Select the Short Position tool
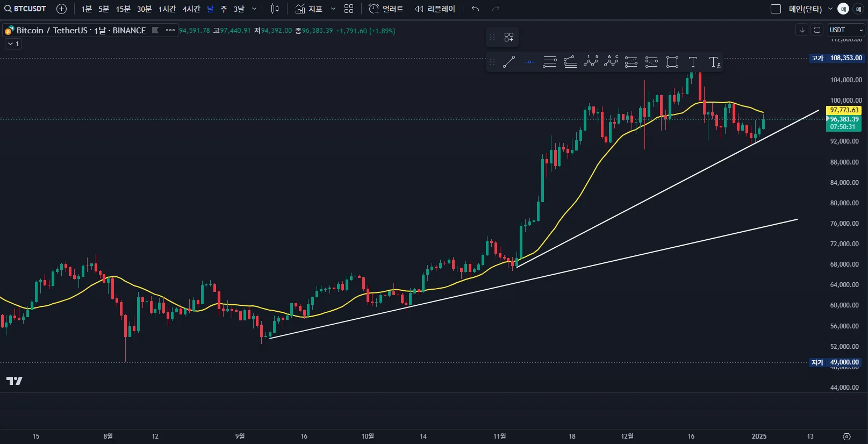Image resolution: width=868 pixels, height=444 pixels. [x=651, y=62]
